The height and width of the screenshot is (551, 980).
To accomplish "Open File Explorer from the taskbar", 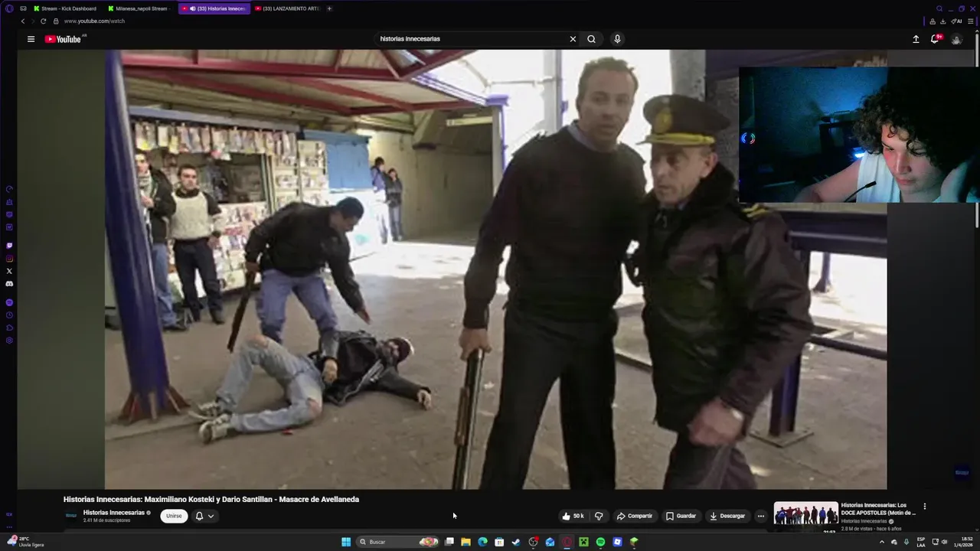I will [x=465, y=542].
